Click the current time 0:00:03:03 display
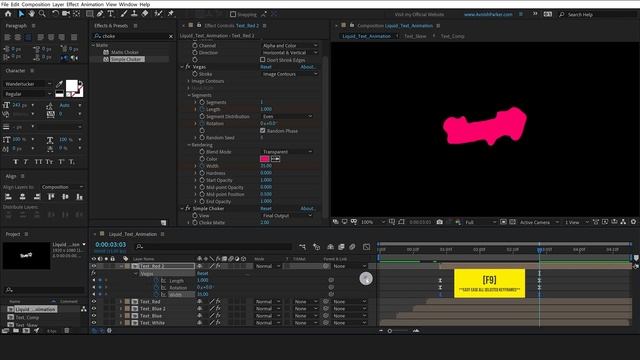The width and height of the screenshot is (640, 360). [x=111, y=244]
